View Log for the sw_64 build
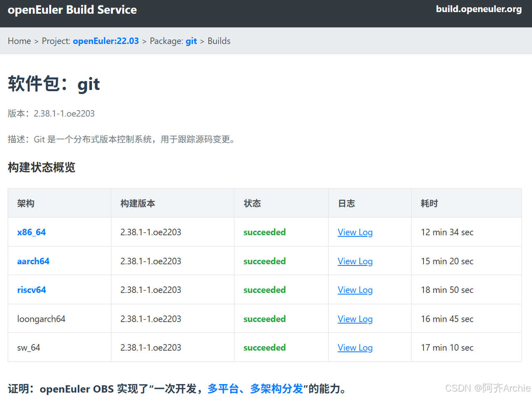The image size is (532, 397). pyautogui.click(x=355, y=348)
